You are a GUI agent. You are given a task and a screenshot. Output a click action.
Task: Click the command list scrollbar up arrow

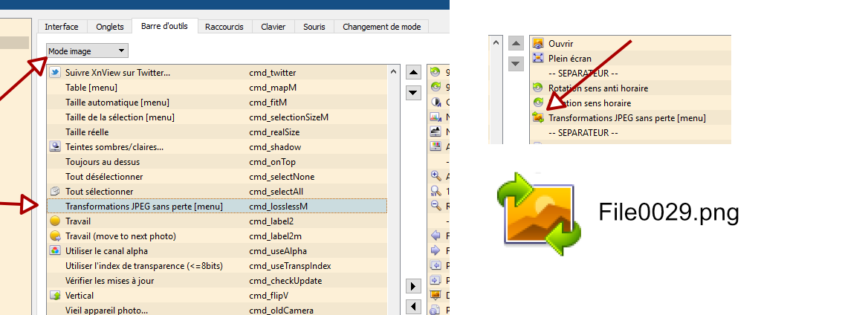pos(393,71)
